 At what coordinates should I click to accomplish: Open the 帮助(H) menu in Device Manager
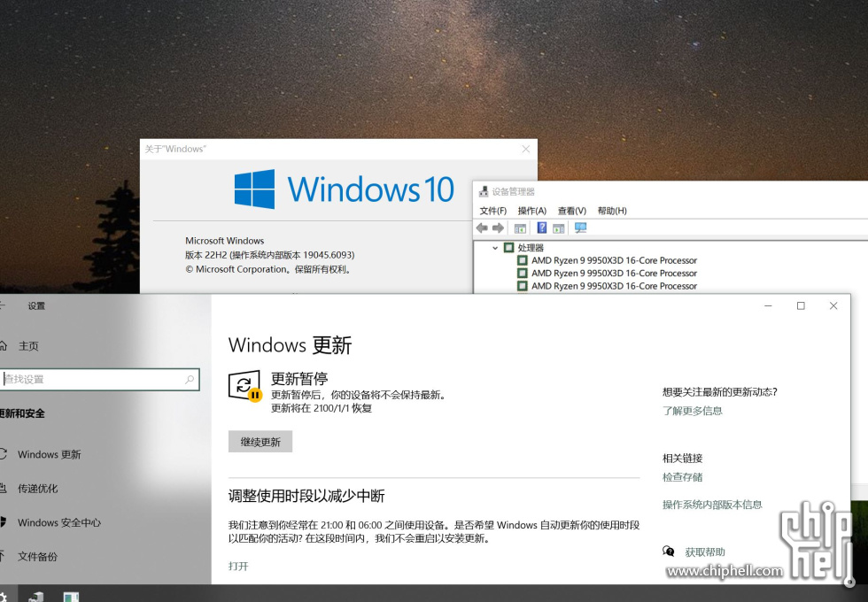(612, 211)
